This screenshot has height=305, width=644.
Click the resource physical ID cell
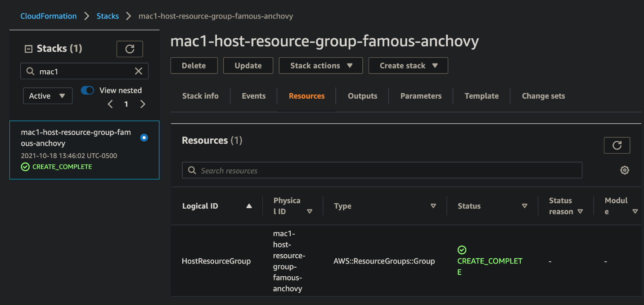[x=289, y=261]
